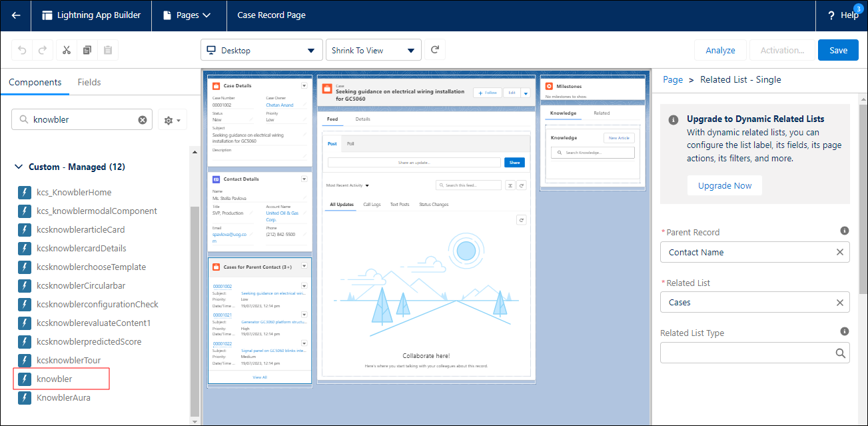This screenshot has height=426, width=868.
Task: Select the Poll tab
Action: (350, 143)
